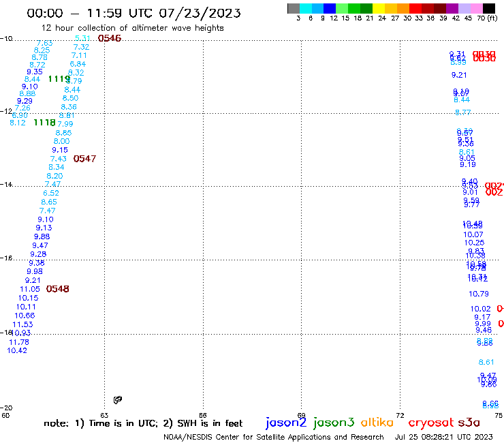
Task: Click the wave height value 6.84
Action: (78, 64)
